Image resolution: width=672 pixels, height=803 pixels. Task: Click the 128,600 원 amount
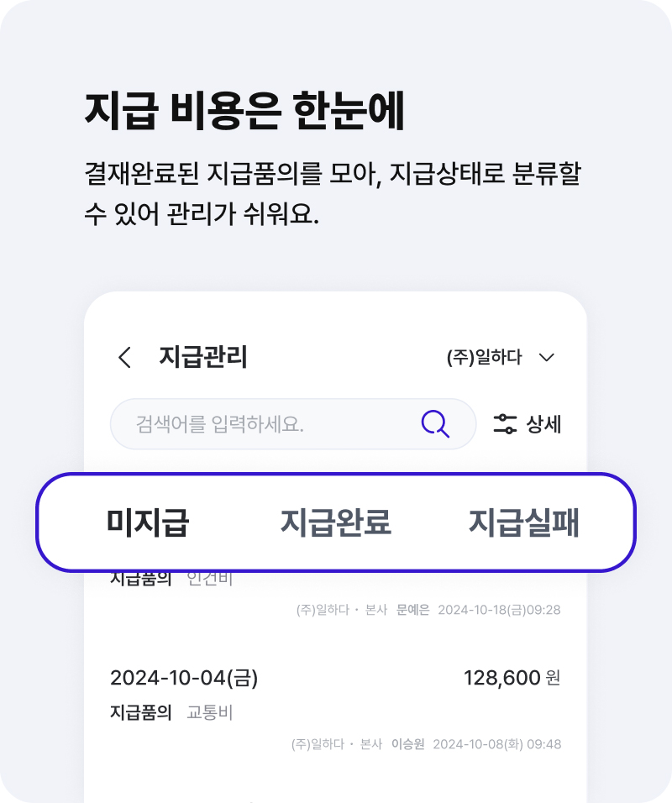512,678
